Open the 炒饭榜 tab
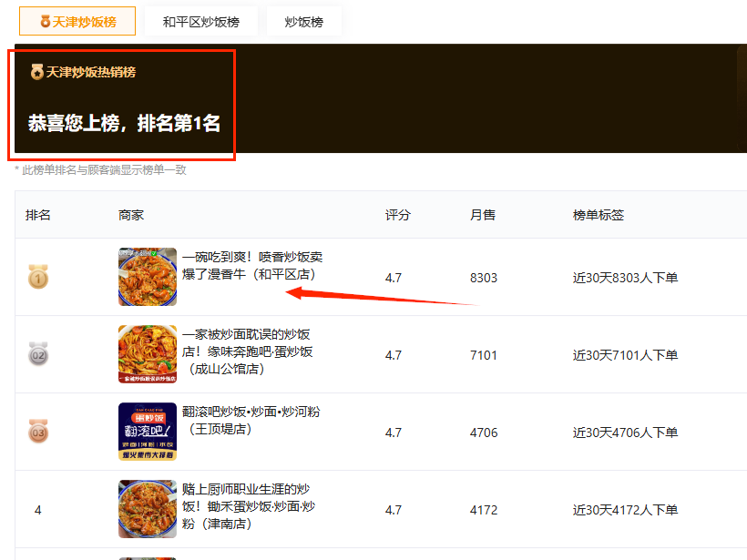Viewport: 747px width, 560px height. click(x=302, y=20)
